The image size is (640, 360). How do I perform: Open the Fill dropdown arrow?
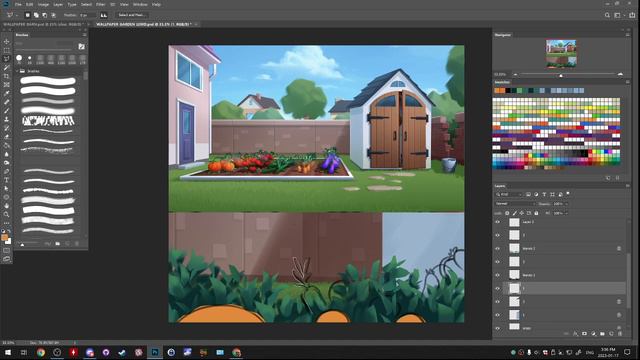coord(567,213)
